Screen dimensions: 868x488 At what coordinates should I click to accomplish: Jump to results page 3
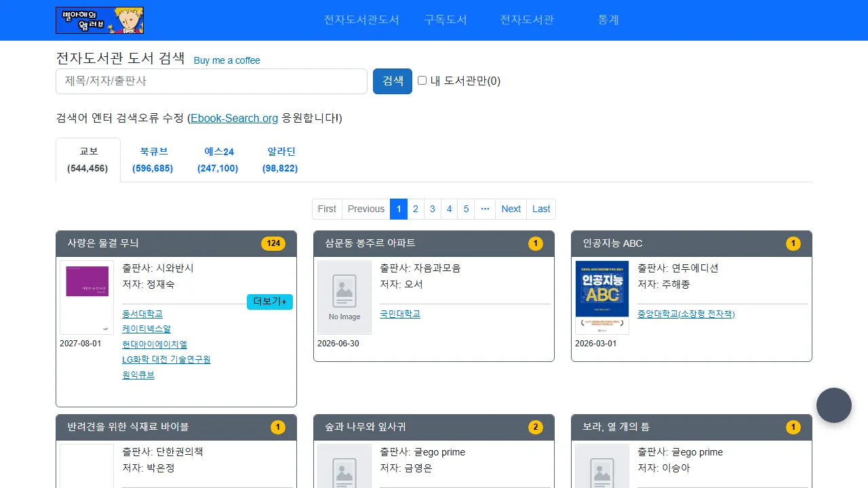click(x=432, y=209)
